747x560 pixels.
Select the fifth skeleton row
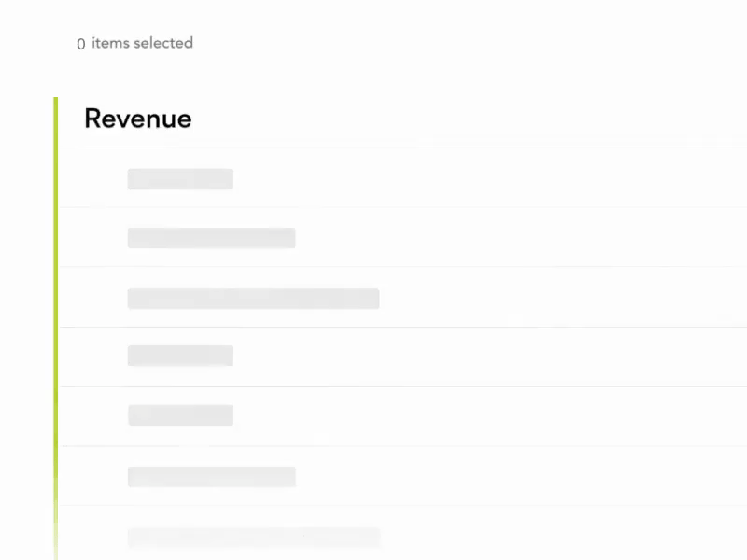tap(180, 414)
